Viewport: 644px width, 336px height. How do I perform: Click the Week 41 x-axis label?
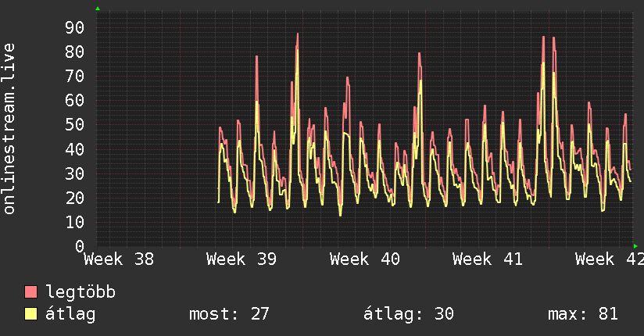coord(488,259)
